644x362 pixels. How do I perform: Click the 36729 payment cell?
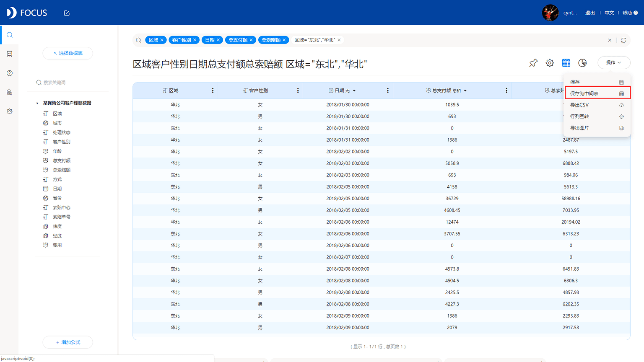pos(452,199)
